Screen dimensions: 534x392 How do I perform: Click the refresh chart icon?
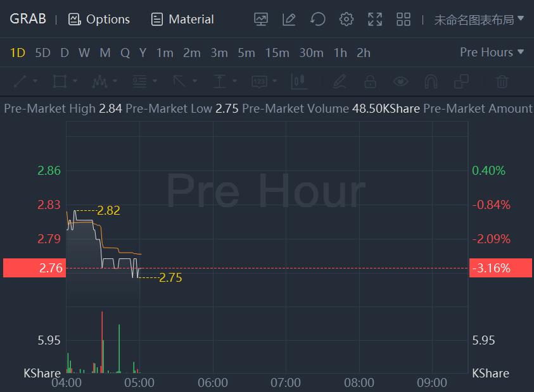pos(318,19)
